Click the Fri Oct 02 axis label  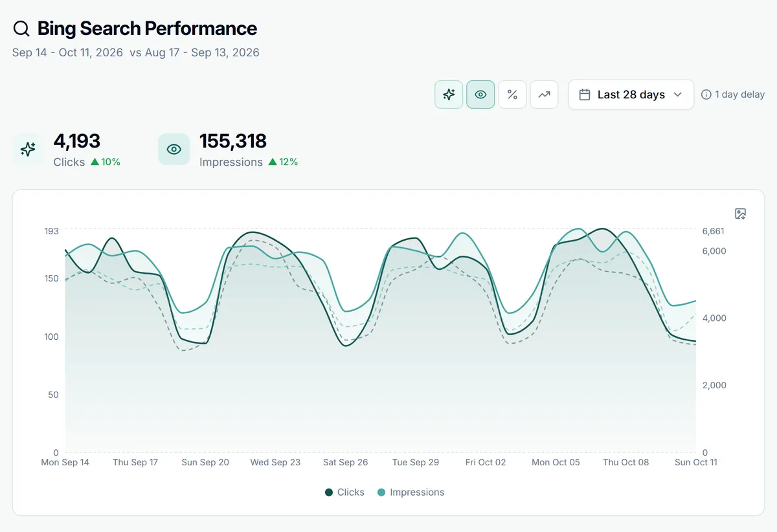(x=486, y=462)
